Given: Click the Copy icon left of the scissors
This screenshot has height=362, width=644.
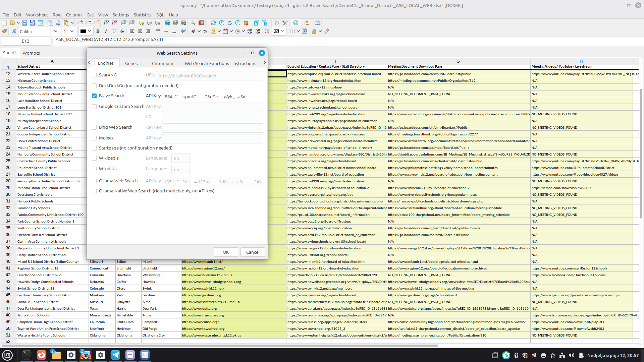Looking at the screenshot, I should (x=50, y=23).
